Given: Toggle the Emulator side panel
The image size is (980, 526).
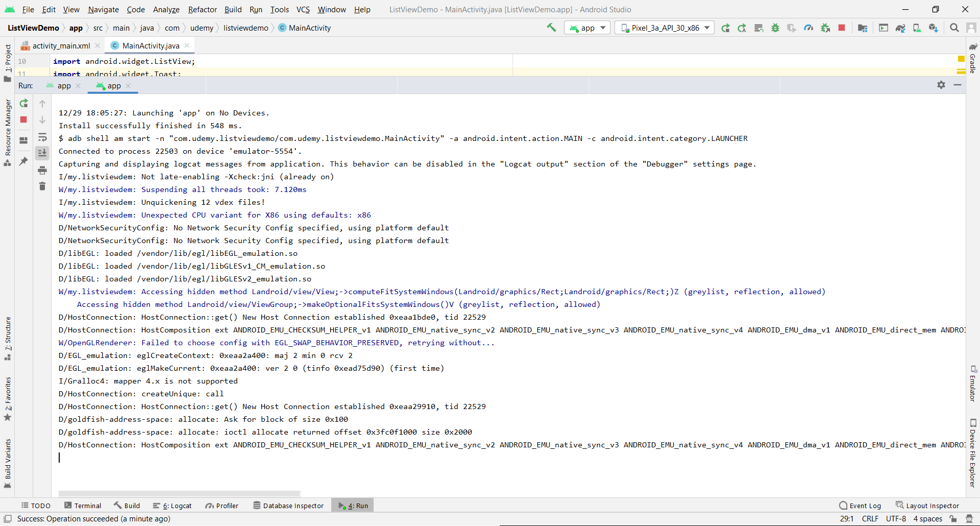Looking at the screenshot, I should (x=973, y=383).
